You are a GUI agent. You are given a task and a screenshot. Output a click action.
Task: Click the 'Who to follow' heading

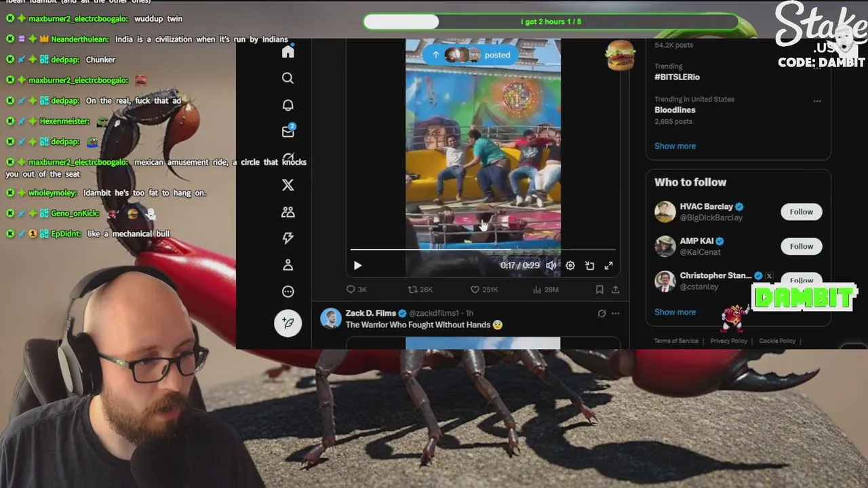690,182
